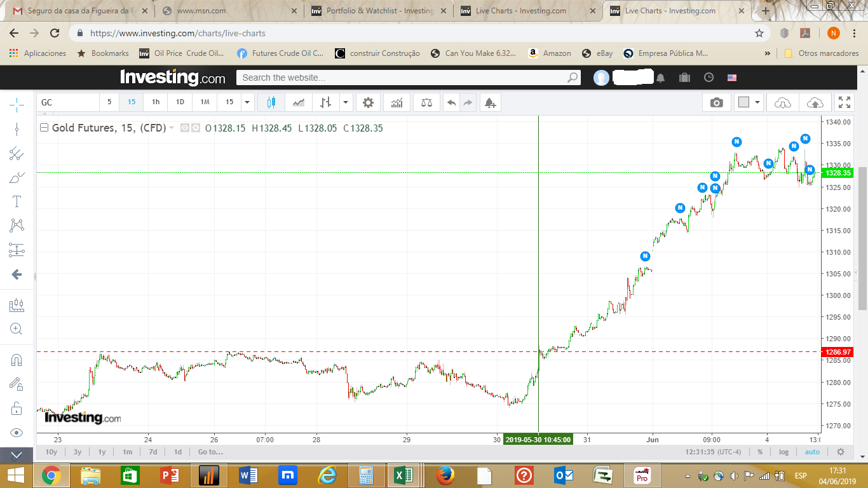Open Gold Futures series format settings

tap(196, 128)
